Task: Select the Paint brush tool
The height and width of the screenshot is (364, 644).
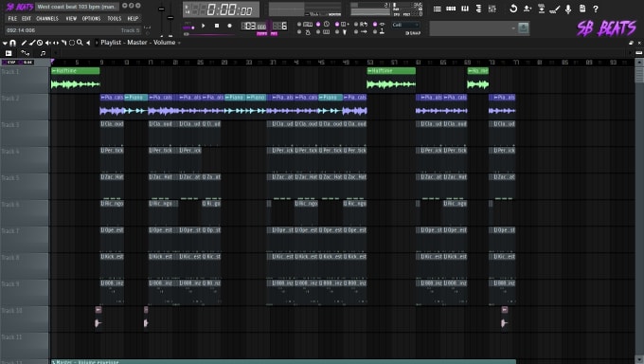Action: (31, 43)
